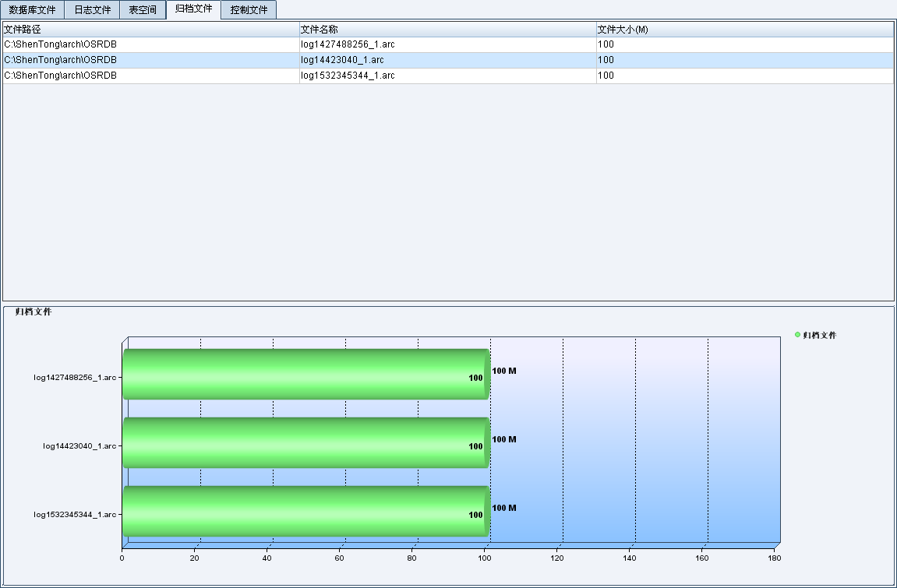
Task: Click the path cell in the highlighted table row
Action: (x=61, y=60)
